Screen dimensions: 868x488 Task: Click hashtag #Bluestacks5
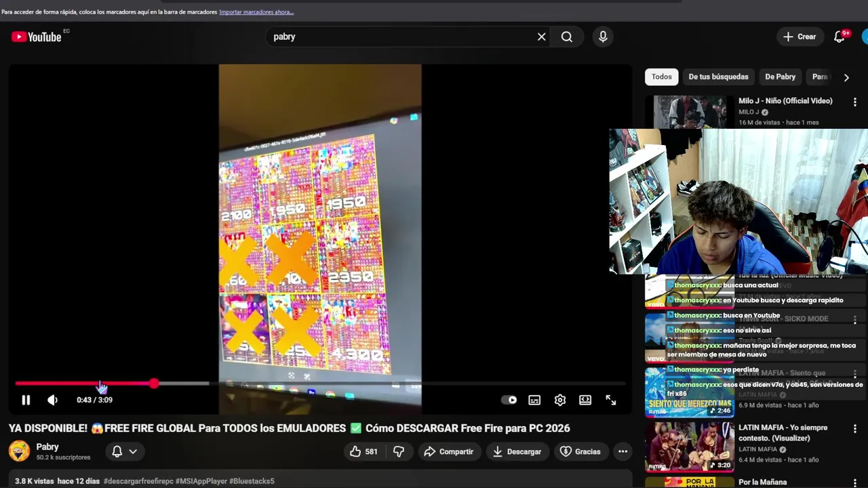click(252, 481)
